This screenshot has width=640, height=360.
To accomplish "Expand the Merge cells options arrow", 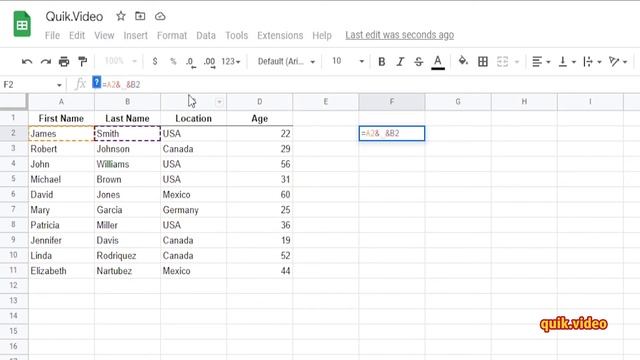I will (517, 62).
